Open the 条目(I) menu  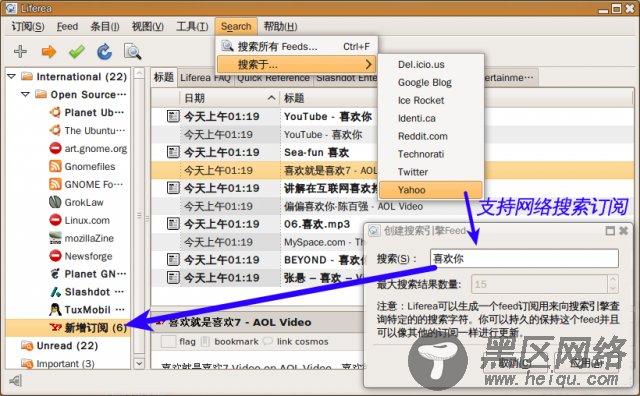click(x=105, y=27)
